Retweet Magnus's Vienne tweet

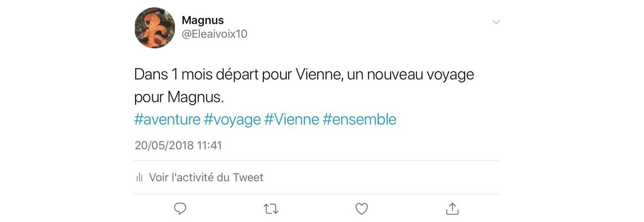[x=271, y=209]
